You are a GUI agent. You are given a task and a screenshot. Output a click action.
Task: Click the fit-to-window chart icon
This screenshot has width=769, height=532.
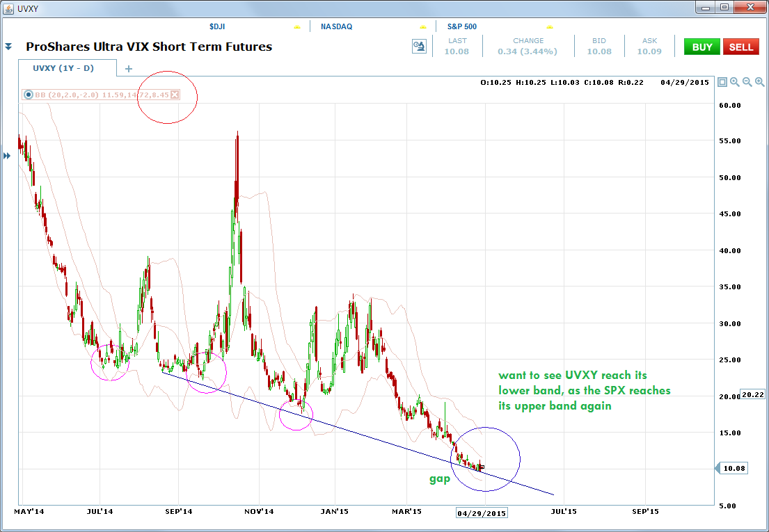tap(722, 82)
